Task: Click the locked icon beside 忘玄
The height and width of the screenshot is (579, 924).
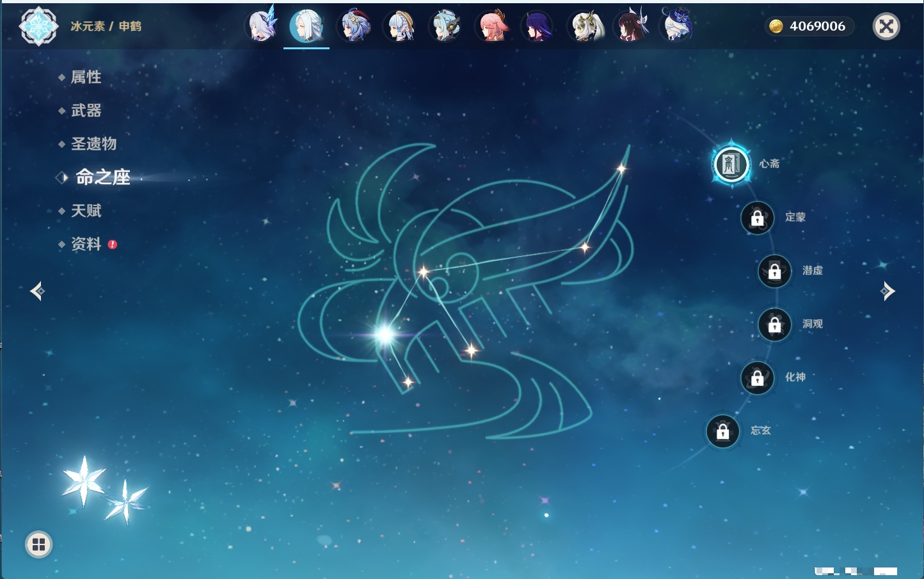Action: (722, 431)
